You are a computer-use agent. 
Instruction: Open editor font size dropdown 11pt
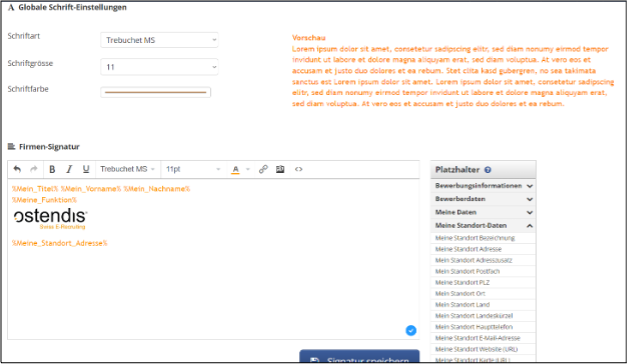[x=193, y=169]
